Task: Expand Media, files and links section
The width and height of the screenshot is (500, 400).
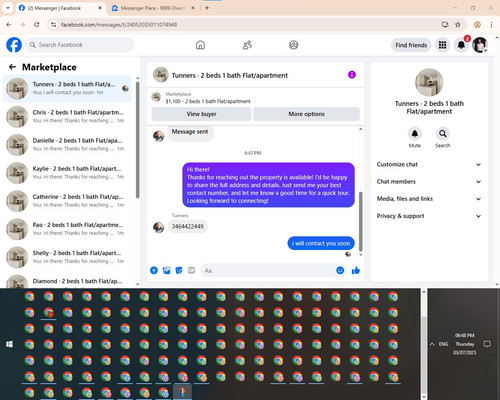Action: [429, 199]
